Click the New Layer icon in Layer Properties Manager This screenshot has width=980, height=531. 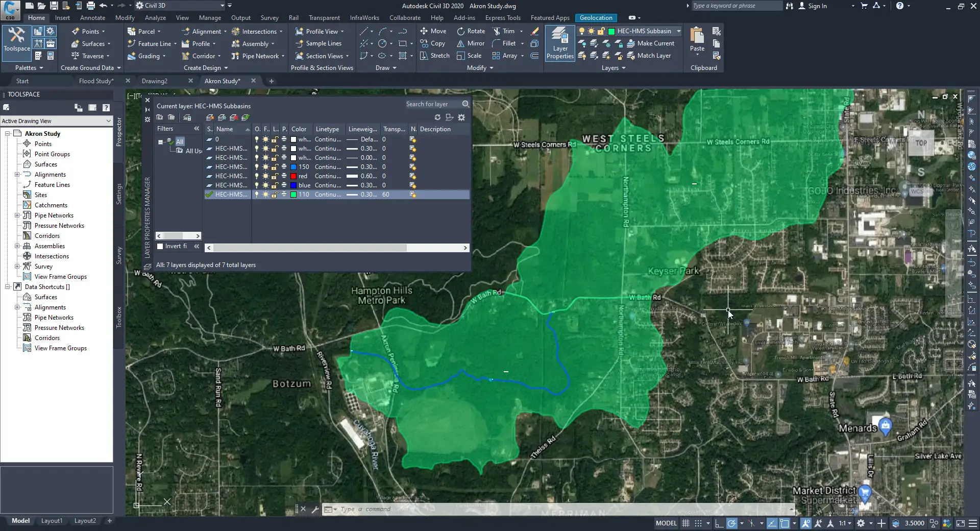click(x=210, y=117)
